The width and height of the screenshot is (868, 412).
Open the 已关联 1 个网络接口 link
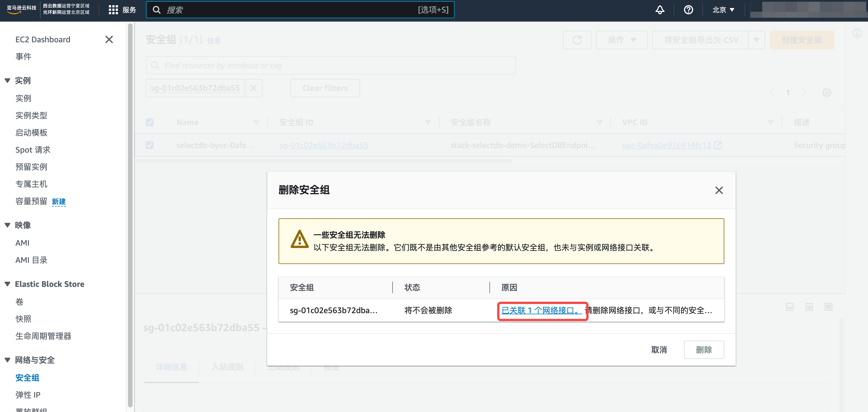click(541, 310)
